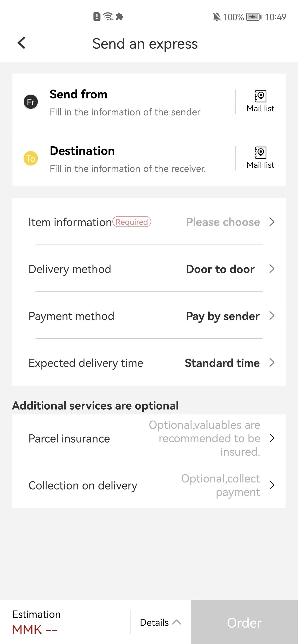Screen dimensions: 298x644
Task: Tap the yellow To receiver badge
Action: click(x=31, y=158)
